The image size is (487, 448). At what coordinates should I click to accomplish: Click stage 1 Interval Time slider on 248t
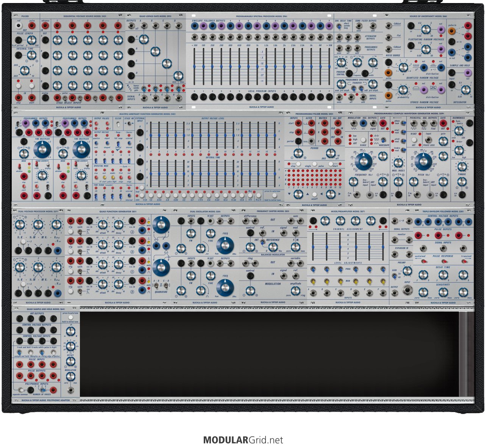point(151,173)
